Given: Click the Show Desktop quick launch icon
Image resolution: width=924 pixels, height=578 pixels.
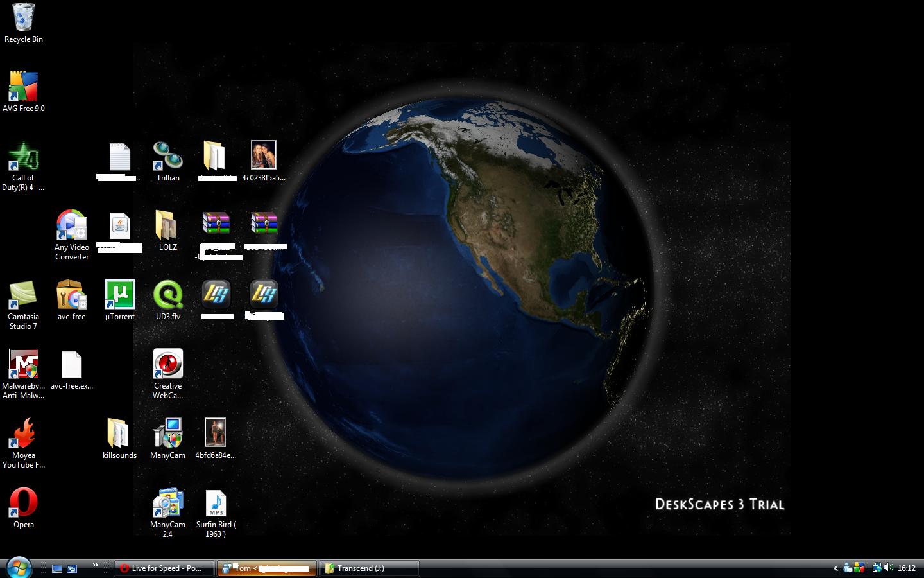Looking at the screenshot, I should pos(57,568).
